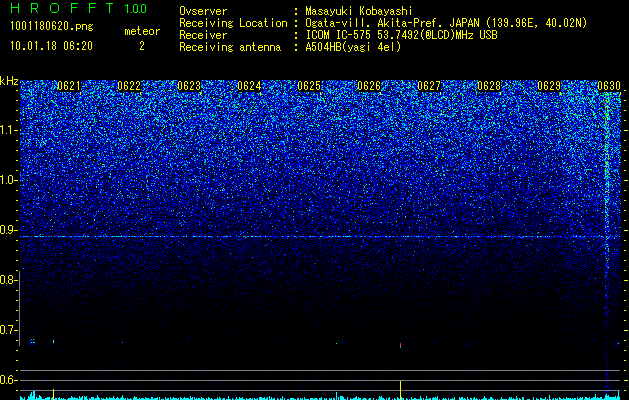The height and width of the screenshot is (400, 629).
Task: Click the 0.9 kHz axis label
Action: (x=8, y=230)
